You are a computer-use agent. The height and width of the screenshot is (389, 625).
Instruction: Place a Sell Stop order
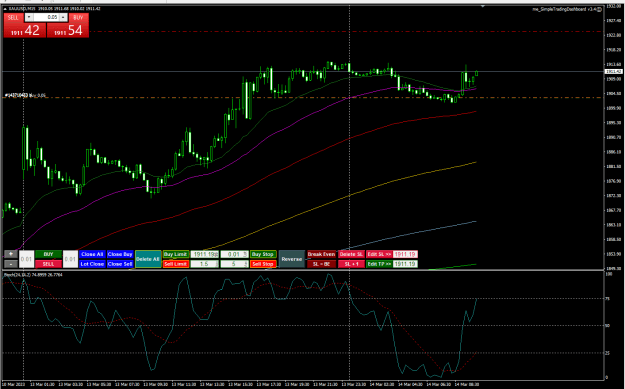263,264
